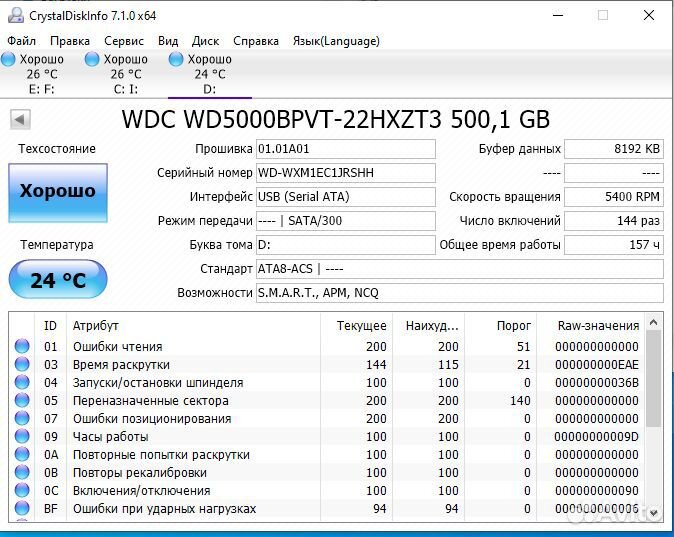The image size is (674, 537).
Task: Select the Время раскрутки attribute row
Action: tap(328, 365)
